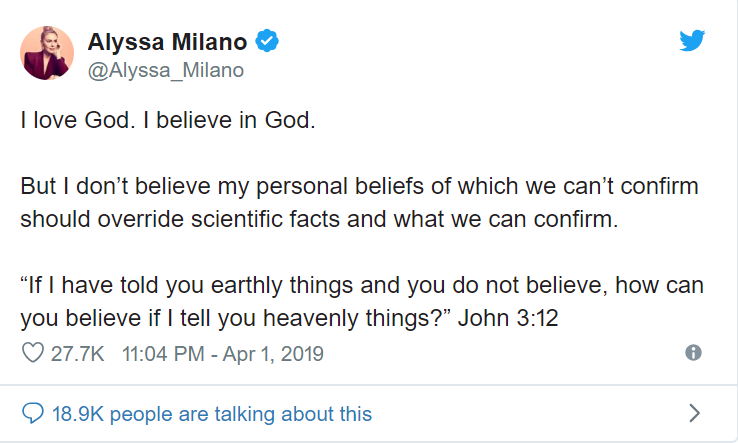Open the 11:04 PM - Apr 1, 2019 timestamp
The width and height of the screenshot is (738, 443).
tap(222, 354)
